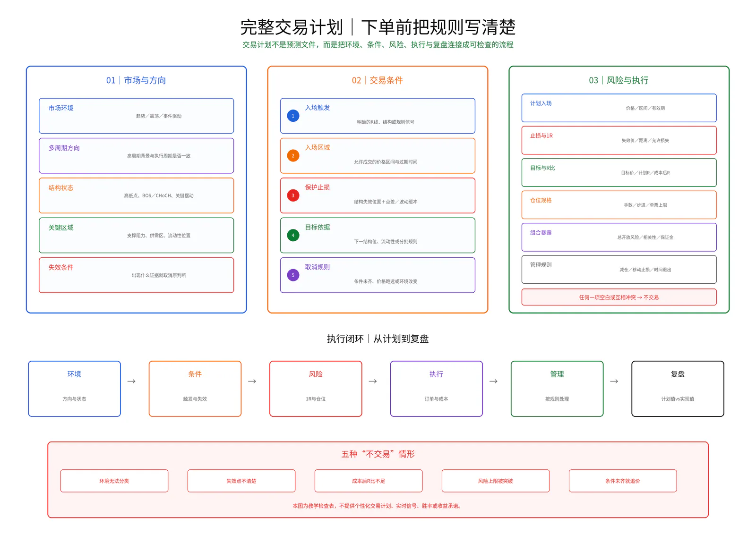Click the 目标与R比 heading

(x=542, y=168)
